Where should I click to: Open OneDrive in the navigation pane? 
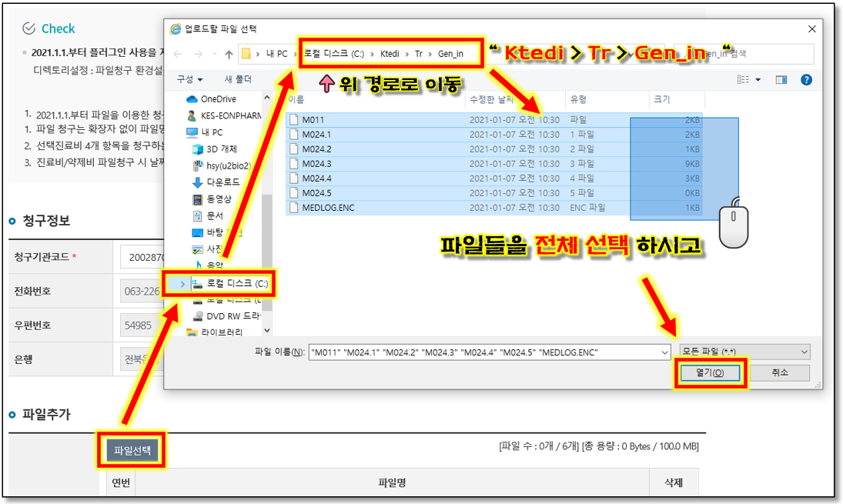218,99
